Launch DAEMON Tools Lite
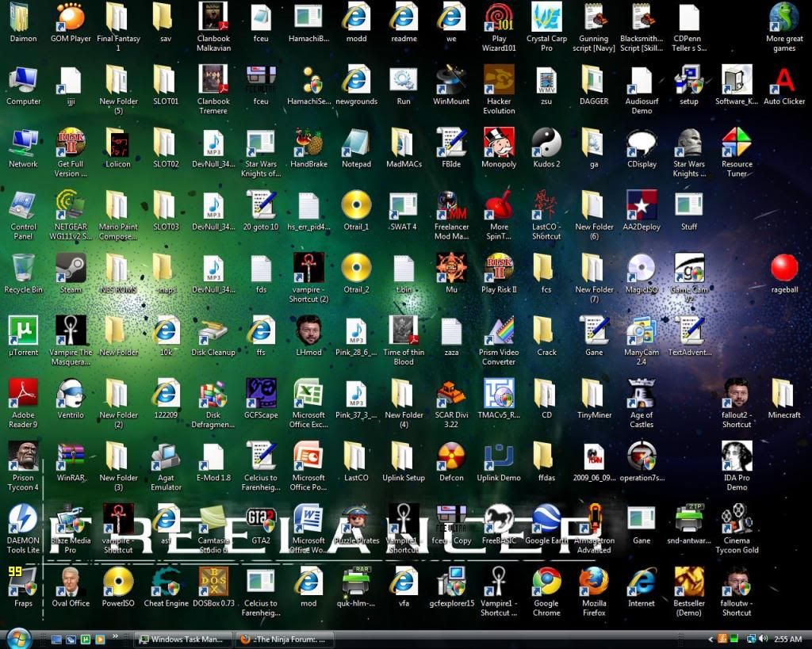This screenshot has height=649, width=812. point(23,519)
